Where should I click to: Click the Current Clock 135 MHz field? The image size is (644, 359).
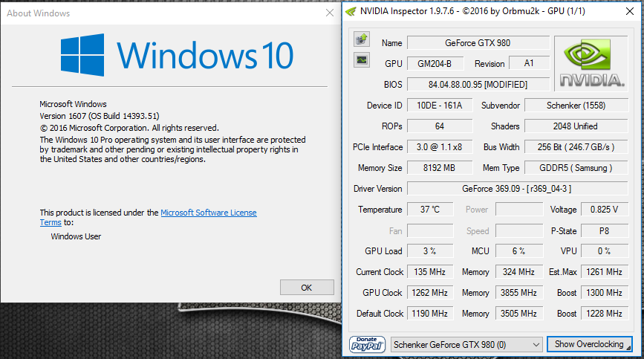coord(430,272)
